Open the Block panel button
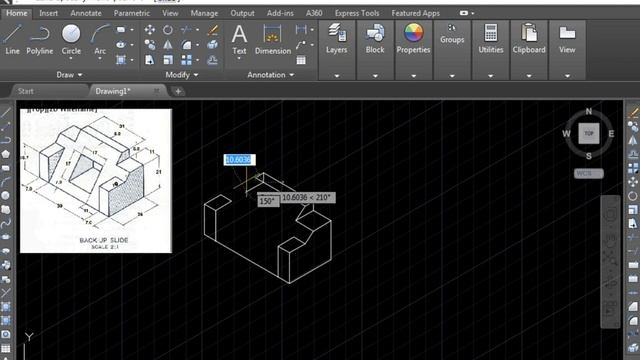640x360 pixels. (375, 39)
